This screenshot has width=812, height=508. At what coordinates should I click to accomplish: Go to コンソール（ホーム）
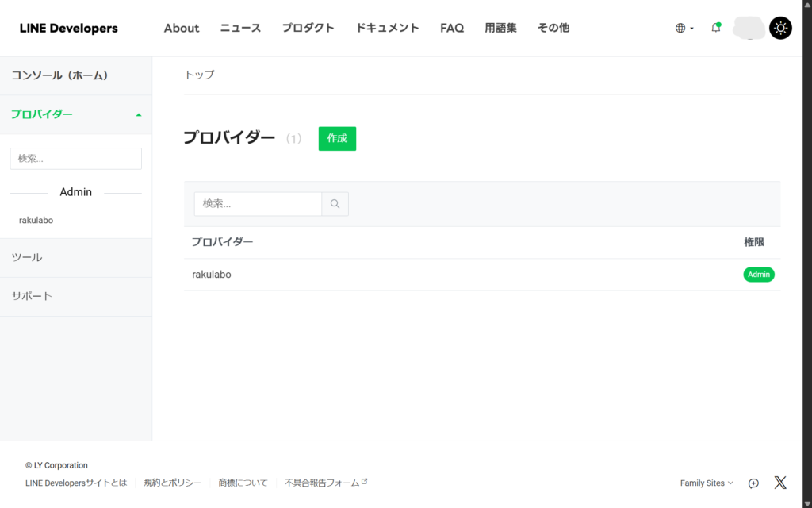point(59,75)
